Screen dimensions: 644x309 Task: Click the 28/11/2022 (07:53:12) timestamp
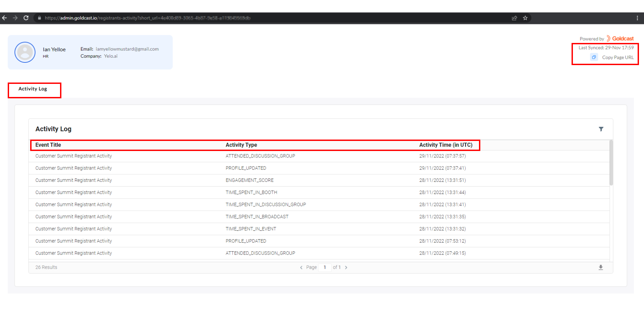[442, 241]
